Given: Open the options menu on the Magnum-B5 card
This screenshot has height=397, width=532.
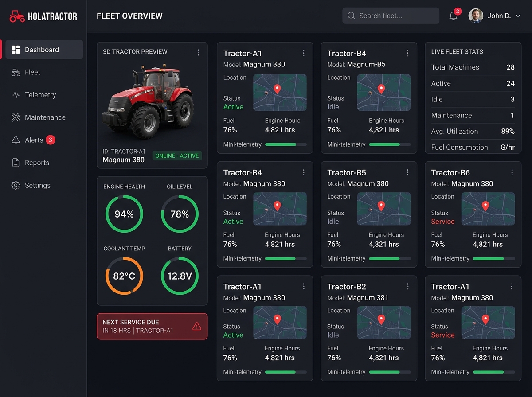Looking at the screenshot, I should pos(407,53).
